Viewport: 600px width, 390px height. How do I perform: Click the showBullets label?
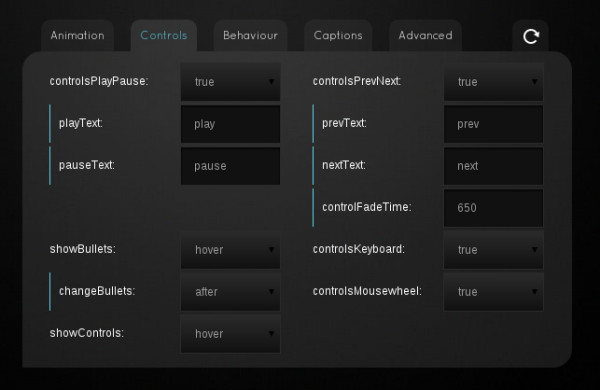pos(83,249)
